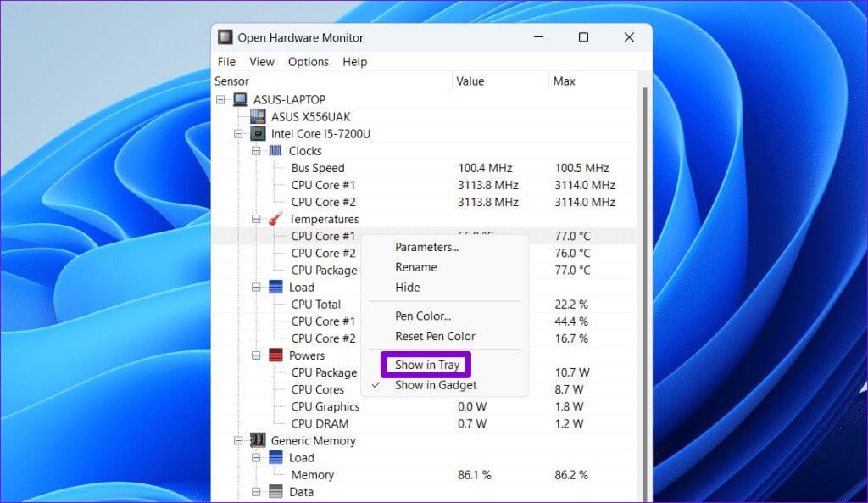Click the red Powers category icon
Image resolution: width=868 pixels, height=503 pixels.
275,355
